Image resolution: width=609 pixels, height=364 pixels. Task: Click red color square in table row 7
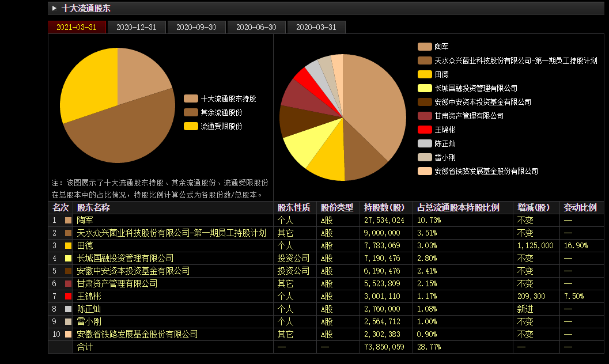point(69,297)
